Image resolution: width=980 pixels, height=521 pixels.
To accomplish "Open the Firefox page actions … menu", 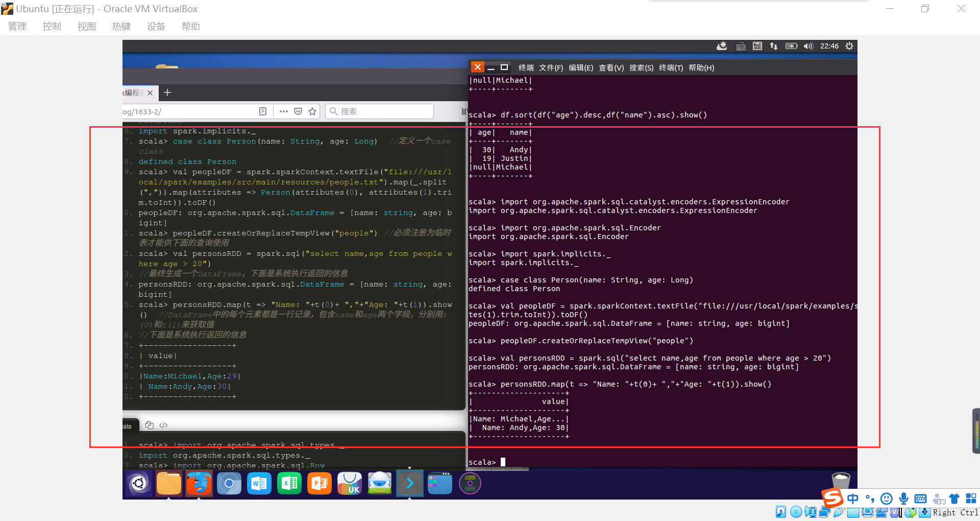I will pos(284,111).
